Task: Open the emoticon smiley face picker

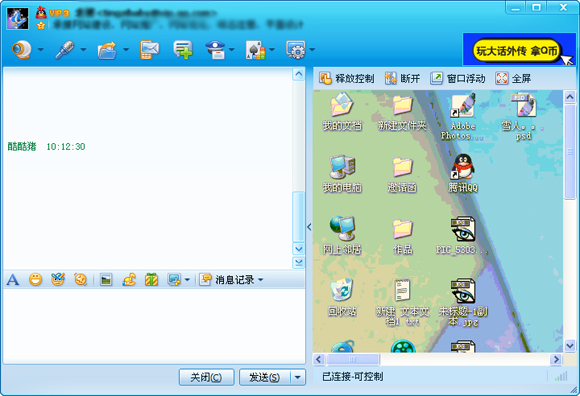Action: 36,280
